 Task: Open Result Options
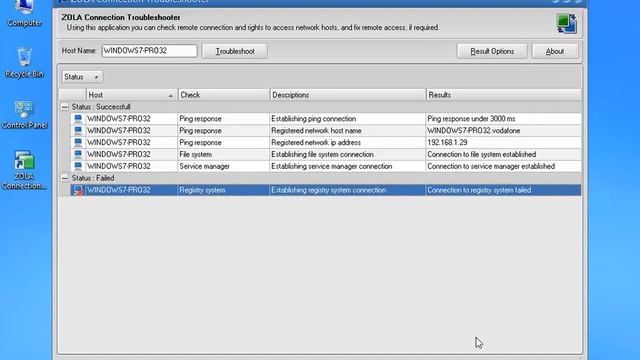click(492, 51)
